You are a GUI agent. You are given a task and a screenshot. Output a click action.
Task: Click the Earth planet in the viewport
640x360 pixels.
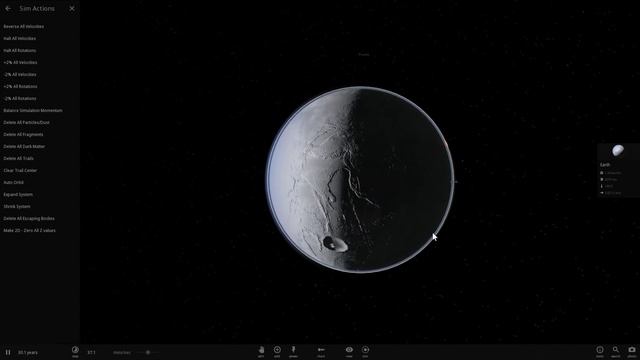[x=360, y=180]
